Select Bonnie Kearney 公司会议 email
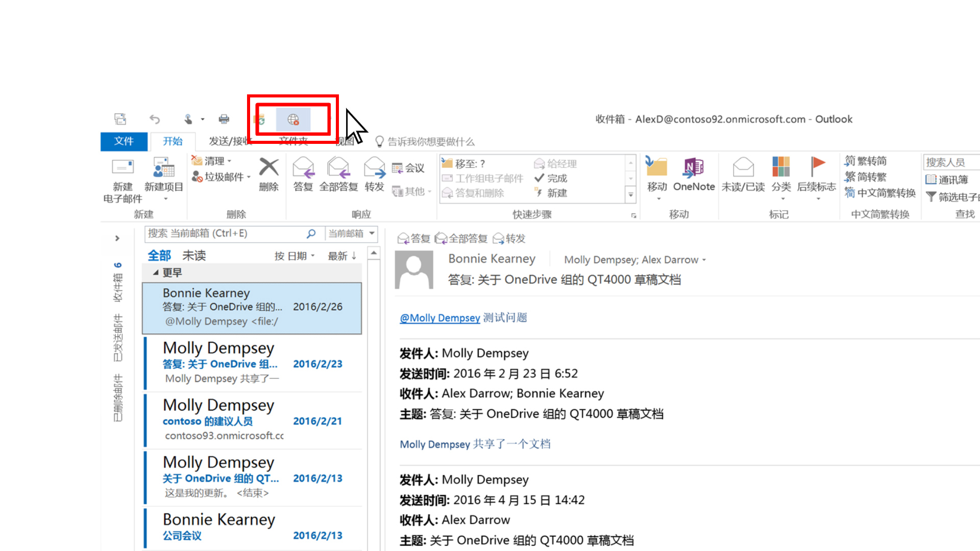This screenshot has height=551, width=980. click(x=253, y=529)
